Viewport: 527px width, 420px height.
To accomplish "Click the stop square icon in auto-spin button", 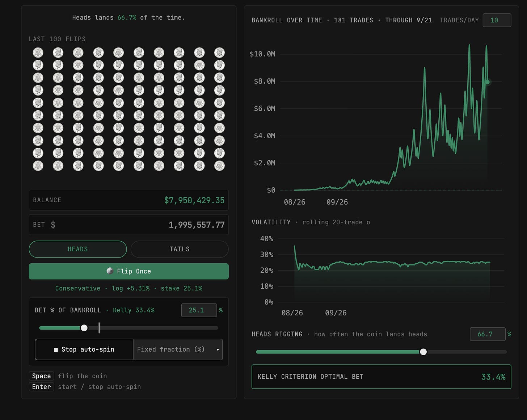I will click(56, 349).
